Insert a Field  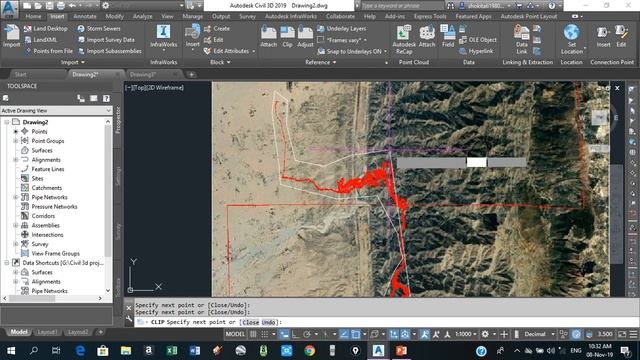(x=448, y=36)
